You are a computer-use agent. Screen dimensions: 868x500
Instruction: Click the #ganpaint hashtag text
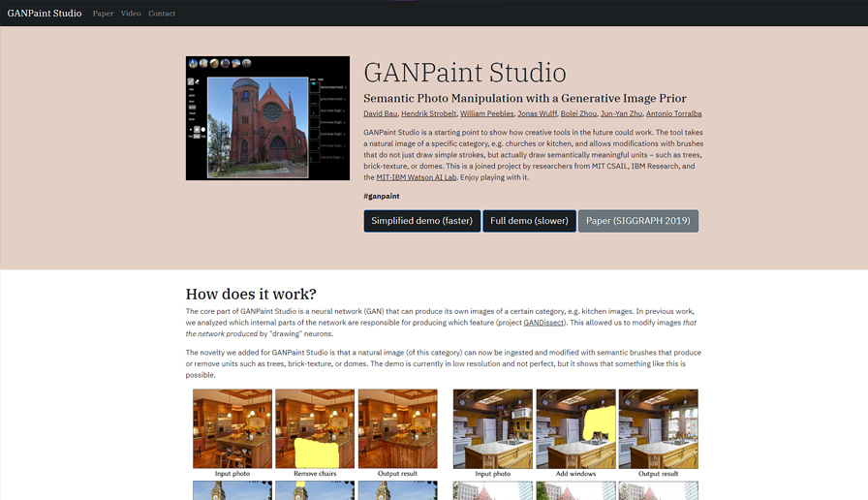382,196
